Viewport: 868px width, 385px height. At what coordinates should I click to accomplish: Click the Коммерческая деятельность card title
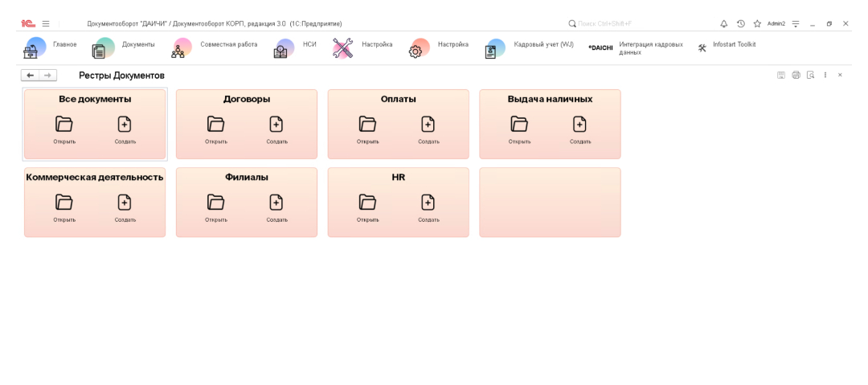[x=95, y=178]
